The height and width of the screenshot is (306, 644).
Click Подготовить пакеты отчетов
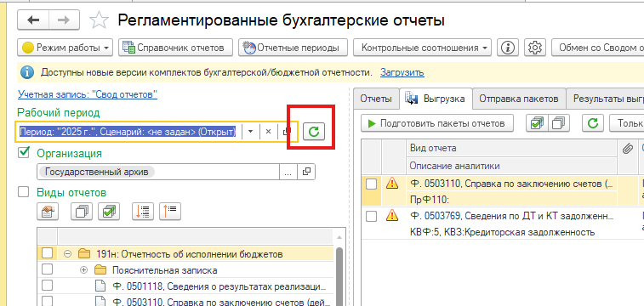(x=437, y=123)
